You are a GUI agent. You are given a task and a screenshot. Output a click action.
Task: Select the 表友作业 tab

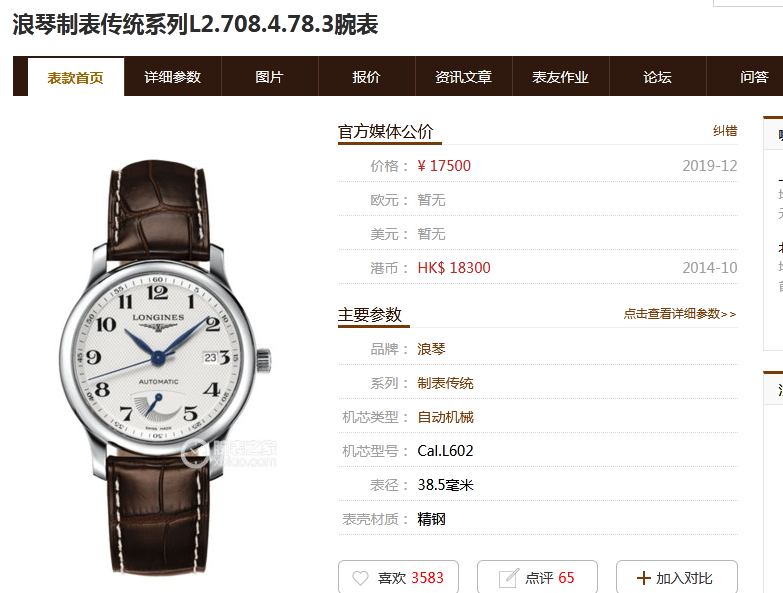coord(560,76)
